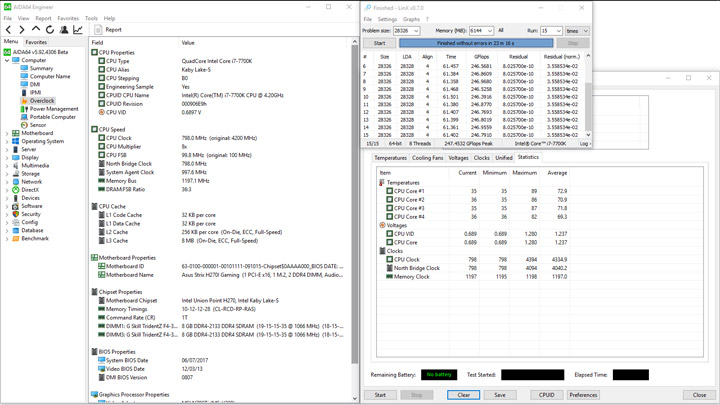Open Preferences in stability test window
Screen dimensions: 720x405
(583, 395)
